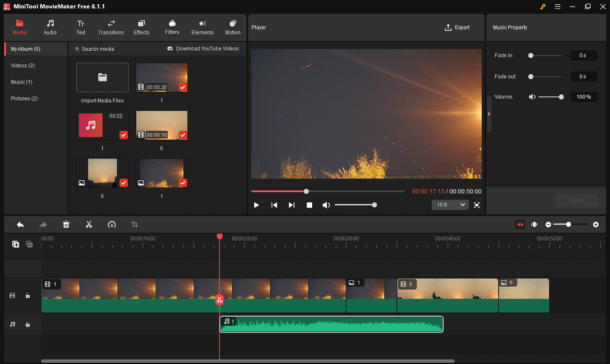Undo the last action
Viewport: 610px width, 364px height.
[20, 225]
